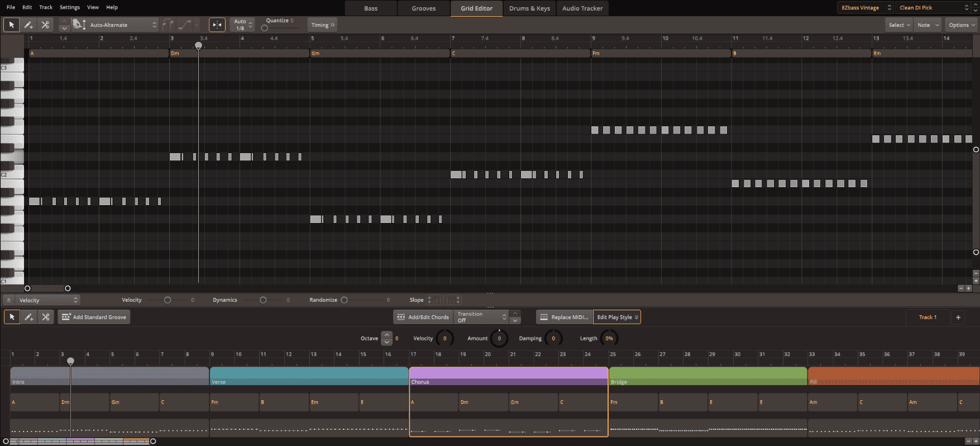Click the Length knob showing 0%
Image resolution: width=980 pixels, height=446 pixels.
[x=609, y=338]
